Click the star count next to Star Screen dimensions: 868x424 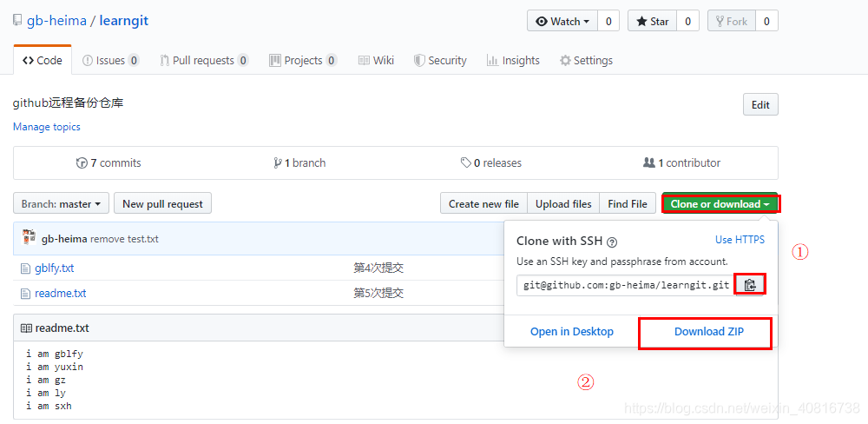[688, 21]
